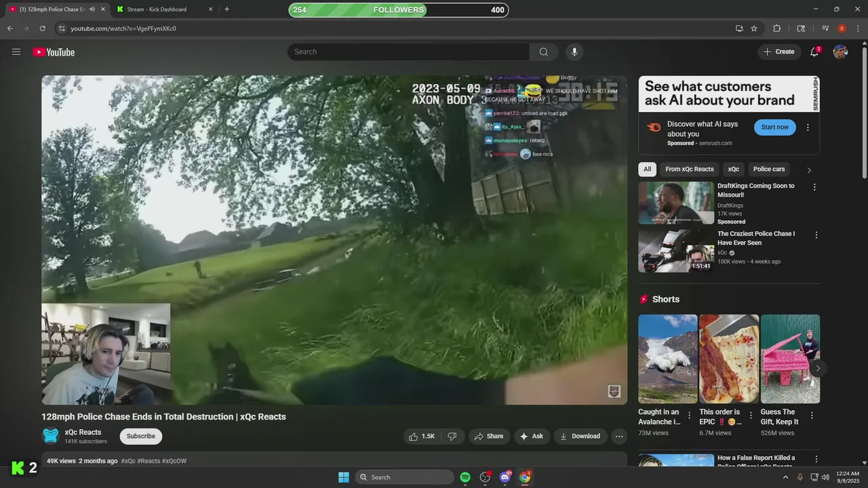This screenshot has height=488, width=868.
Task: Like the video with thumbs up
Action: 421,436
